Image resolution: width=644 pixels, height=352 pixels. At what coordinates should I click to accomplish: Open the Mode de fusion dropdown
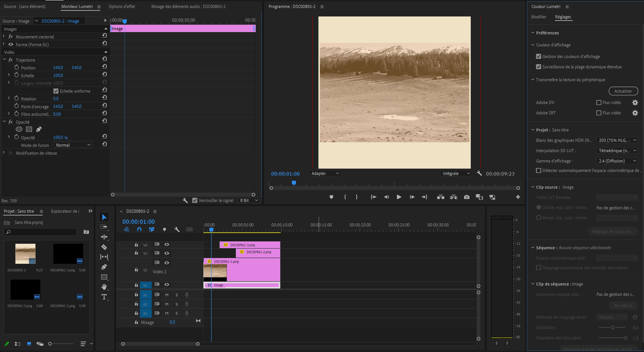click(73, 145)
